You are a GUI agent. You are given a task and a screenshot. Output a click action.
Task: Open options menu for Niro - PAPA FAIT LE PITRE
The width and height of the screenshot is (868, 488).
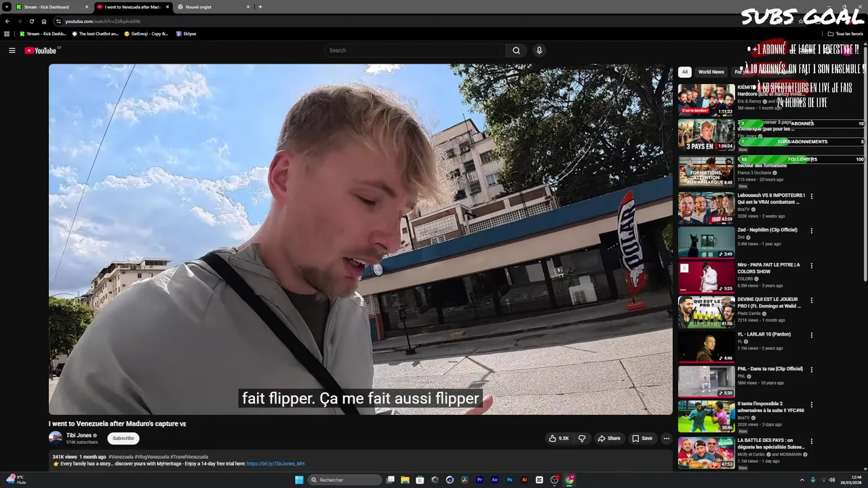tap(811, 266)
